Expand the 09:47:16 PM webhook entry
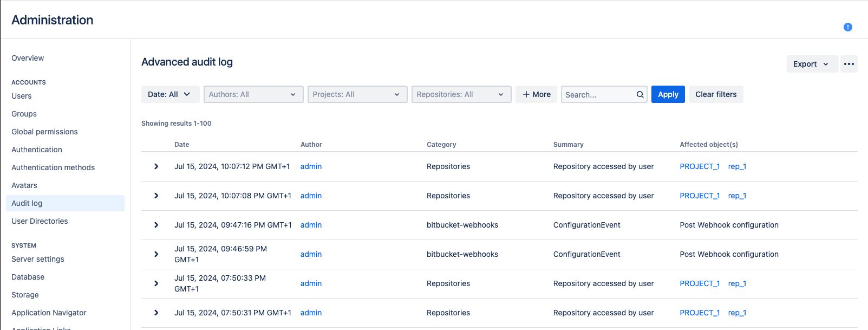868x330 pixels. point(156,225)
